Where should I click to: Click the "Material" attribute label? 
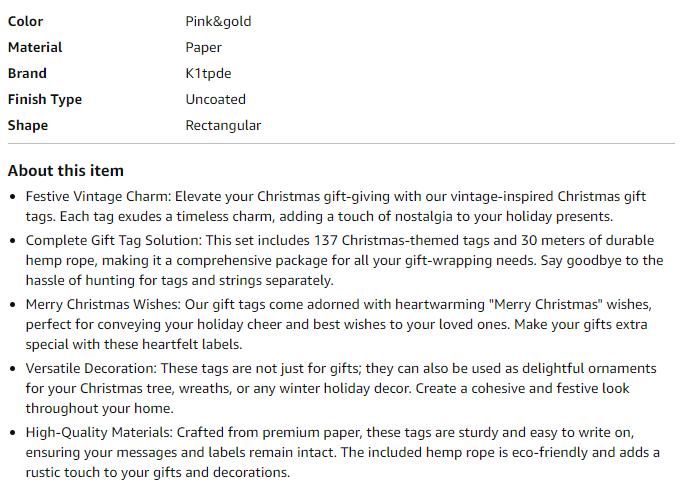(35, 47)
